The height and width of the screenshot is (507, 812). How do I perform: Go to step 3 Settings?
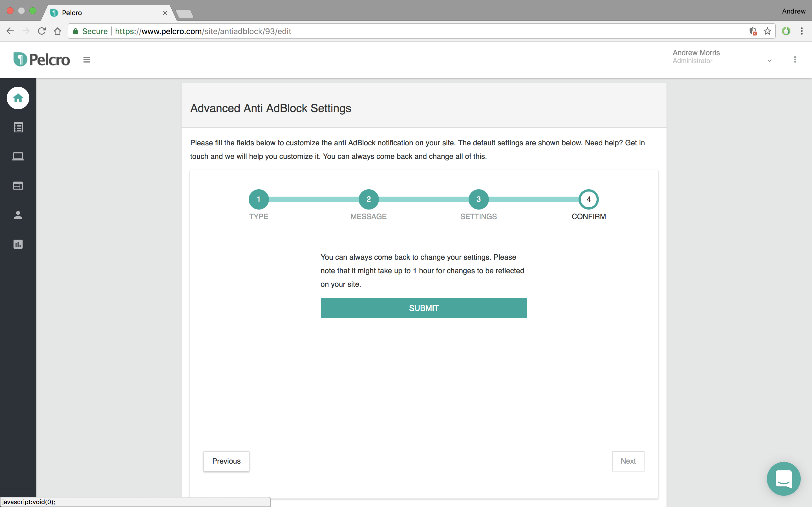point(478,199)
